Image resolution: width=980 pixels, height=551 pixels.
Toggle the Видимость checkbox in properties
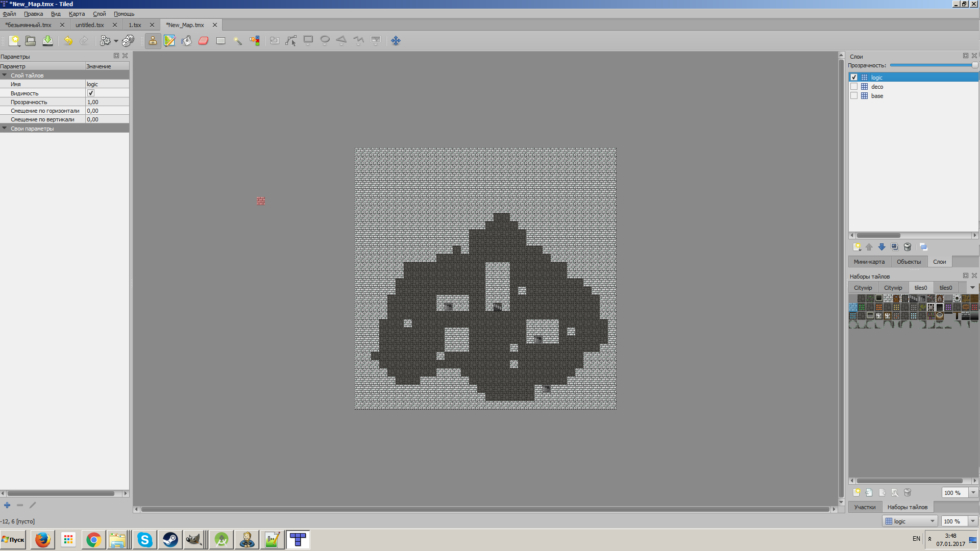pos(91,93)
